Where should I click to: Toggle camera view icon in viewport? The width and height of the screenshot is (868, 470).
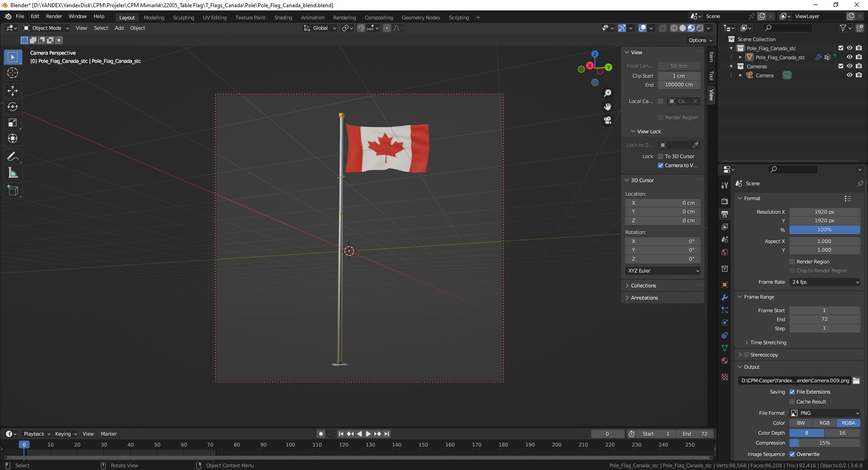pyautogui.click(x=608, y=120)
